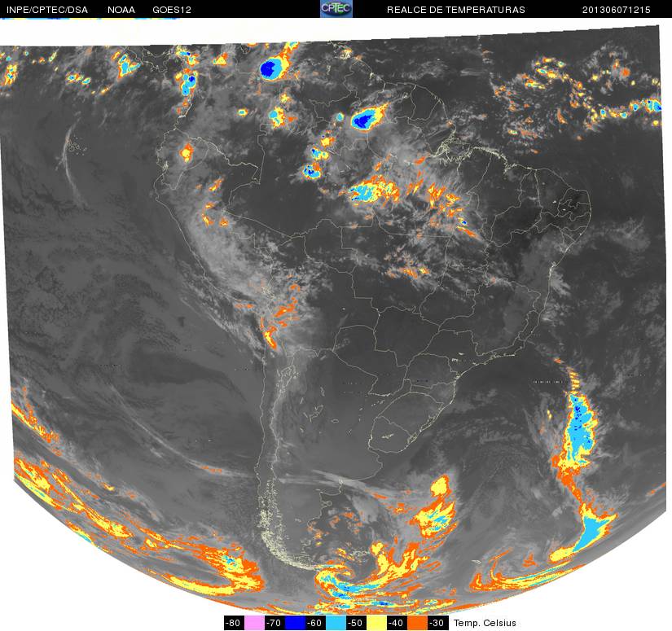This screenshot has width=672, height=631.
Task: Click the CPTEC logo in header
Action: click(336, 9)
